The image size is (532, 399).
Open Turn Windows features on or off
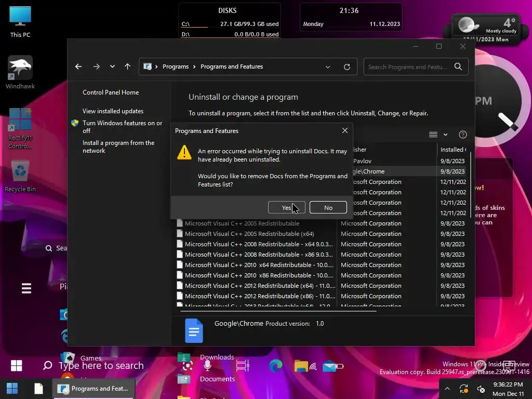[x=122, y=127]
